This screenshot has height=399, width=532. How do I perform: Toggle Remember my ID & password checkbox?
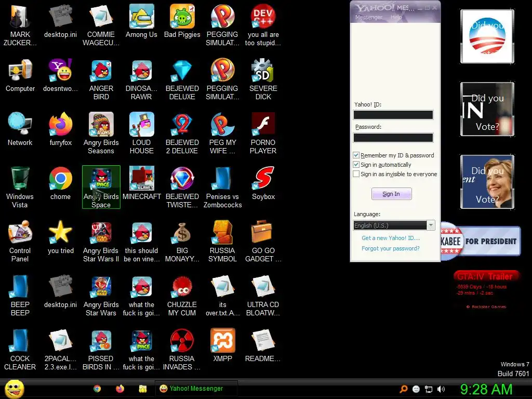(x=356, y=155)
